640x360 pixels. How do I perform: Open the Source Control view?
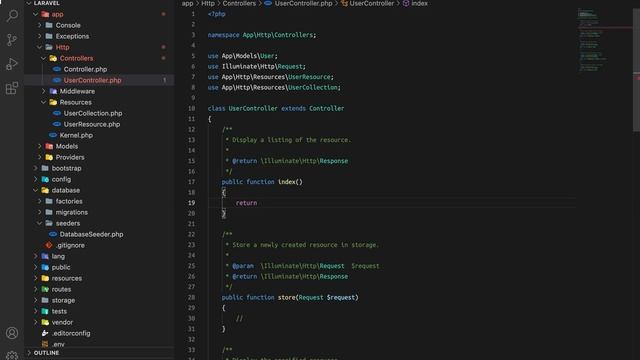(12, 40)
